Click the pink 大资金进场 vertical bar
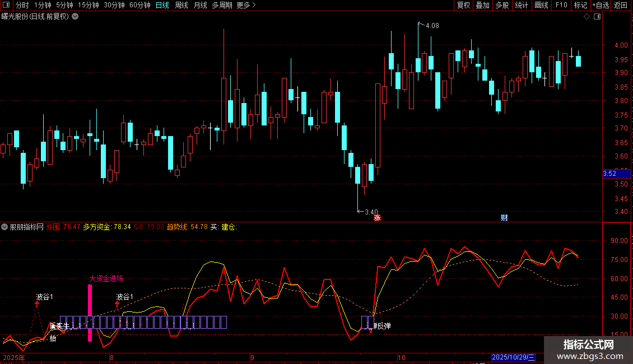 (90, 313)
